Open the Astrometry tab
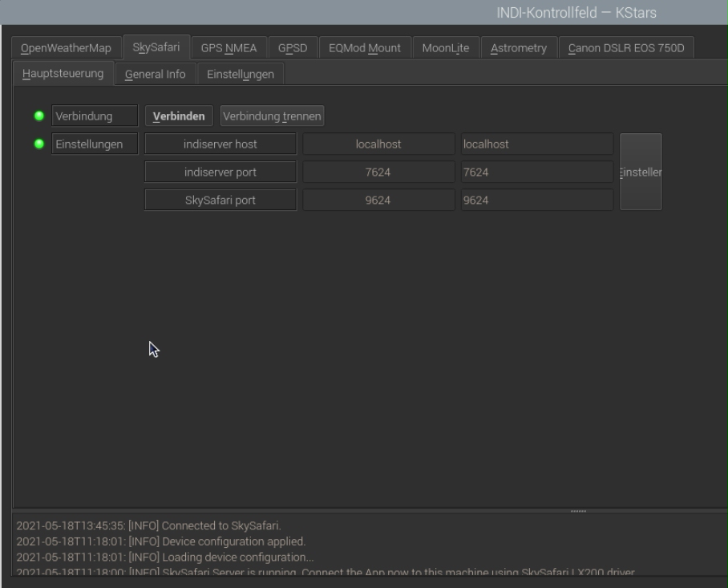The width and height of the screenshot is (728, 588). pyautogui.click(x=519, y=48)
